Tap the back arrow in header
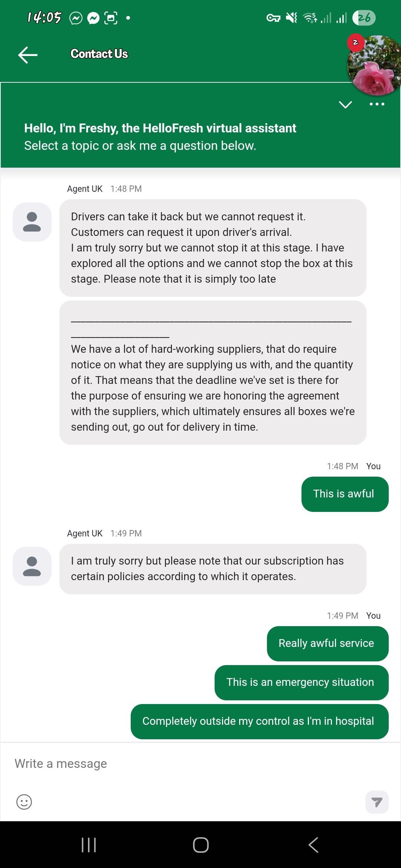 point(28,55)
